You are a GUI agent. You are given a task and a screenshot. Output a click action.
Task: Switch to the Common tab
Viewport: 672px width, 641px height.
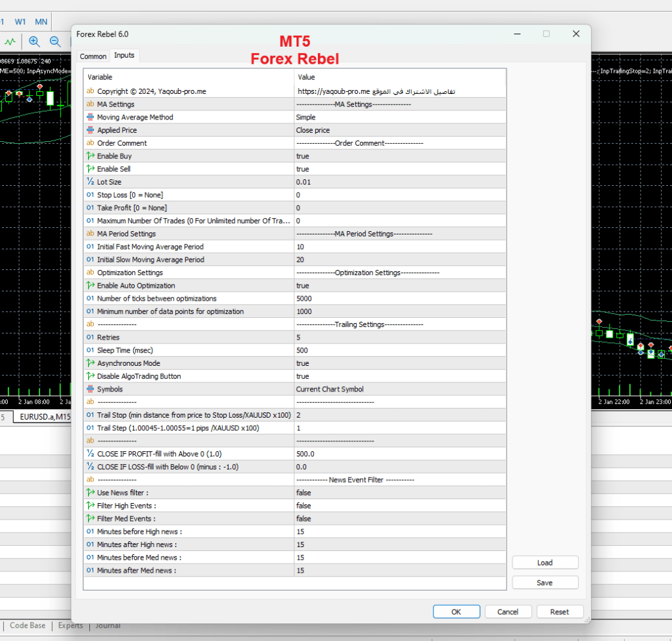click(93, 56)
